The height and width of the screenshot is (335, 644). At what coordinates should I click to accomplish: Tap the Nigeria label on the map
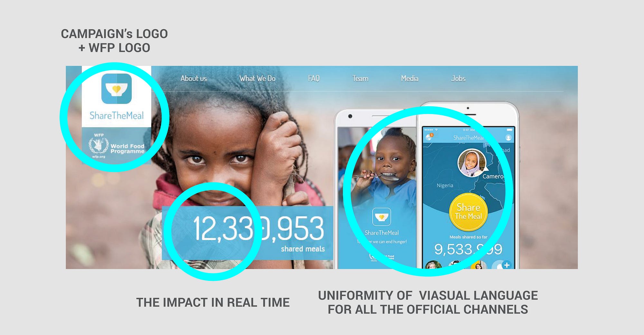click(445, 186)
